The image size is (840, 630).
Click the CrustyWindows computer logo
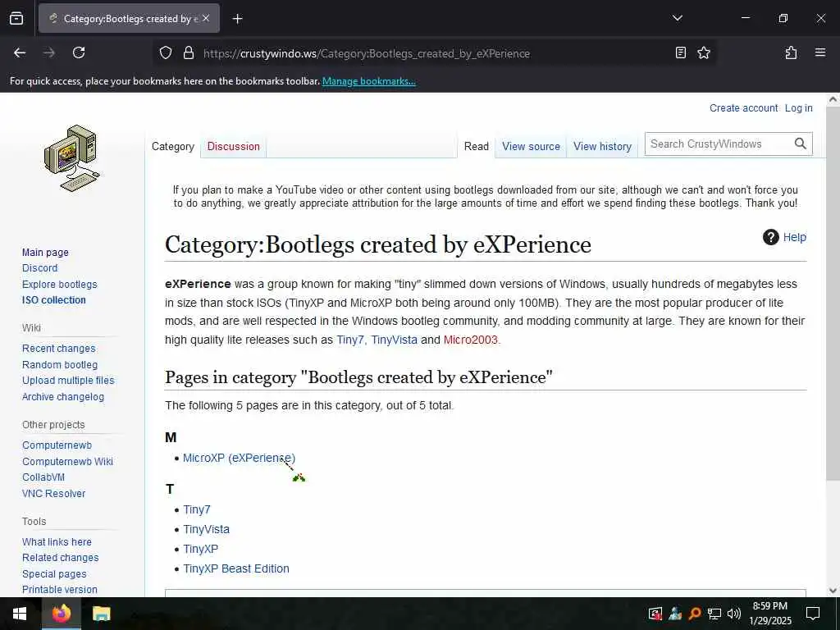(72, 158)
